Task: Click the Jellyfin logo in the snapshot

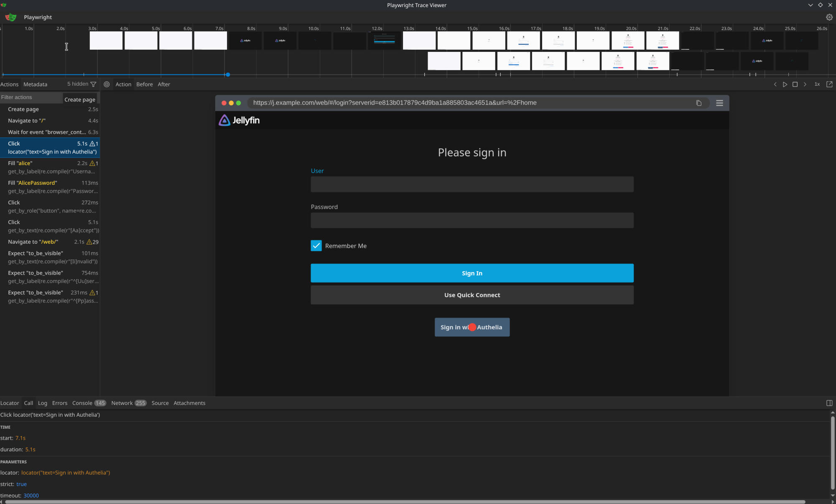Action: coord(239,120)
